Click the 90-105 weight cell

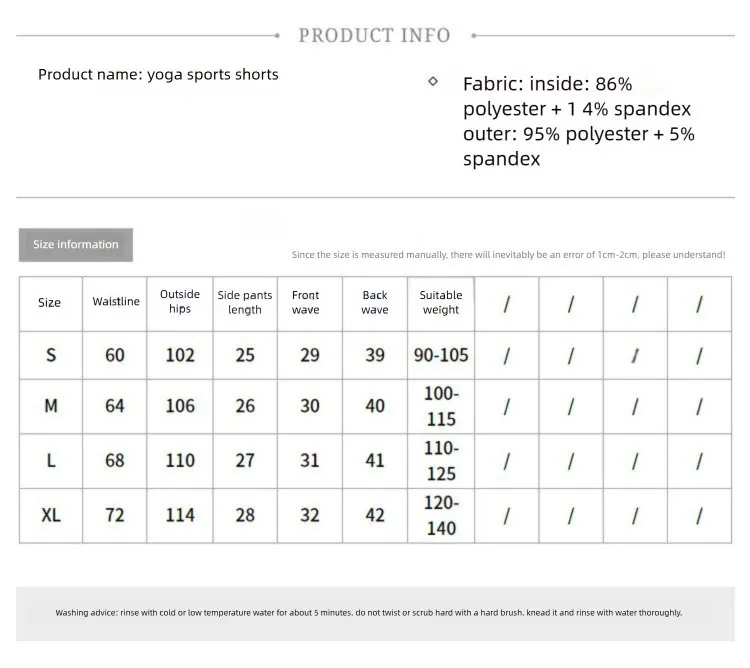(441, 355)
